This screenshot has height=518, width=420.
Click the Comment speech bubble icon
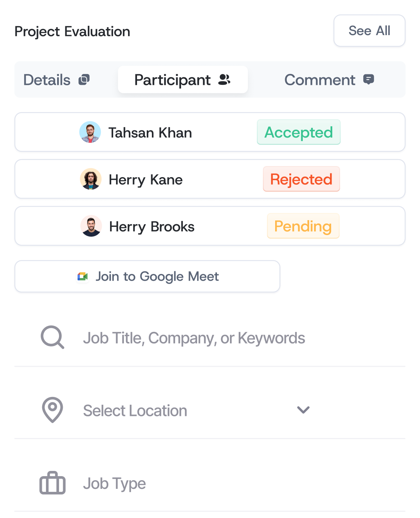point(368,80)
